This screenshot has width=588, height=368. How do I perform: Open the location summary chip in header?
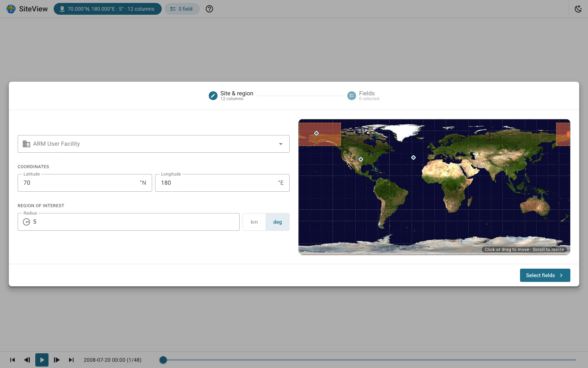(x=108, y=9)
